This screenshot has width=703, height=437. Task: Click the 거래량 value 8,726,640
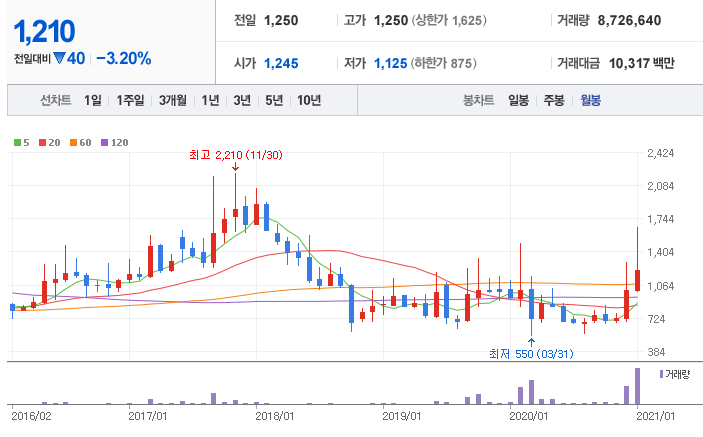629,21
